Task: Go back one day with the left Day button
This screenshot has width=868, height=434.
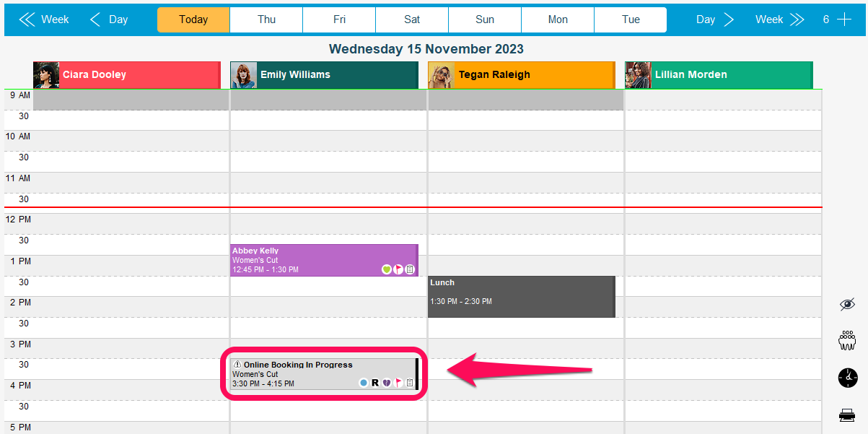Action: pyautogui.click(x=109, y=19)
